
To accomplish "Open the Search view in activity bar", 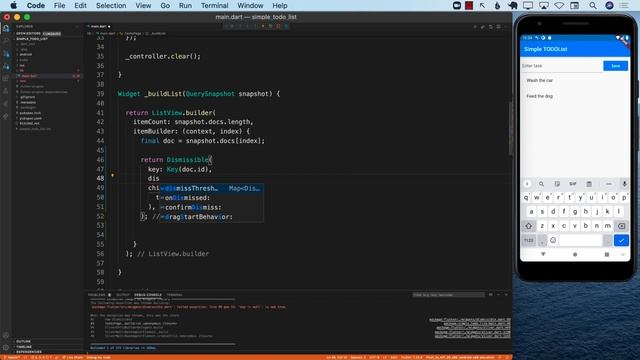I will 6,41.
